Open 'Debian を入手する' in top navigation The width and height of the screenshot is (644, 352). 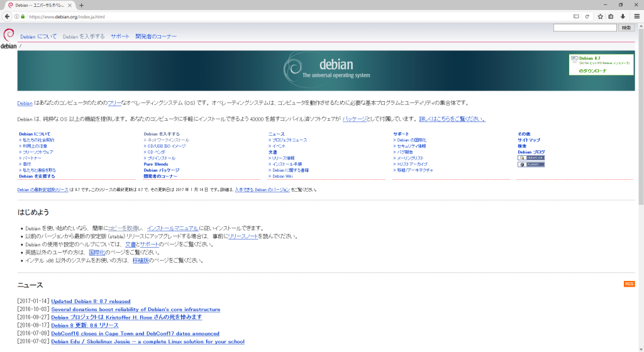pos(84,36)
